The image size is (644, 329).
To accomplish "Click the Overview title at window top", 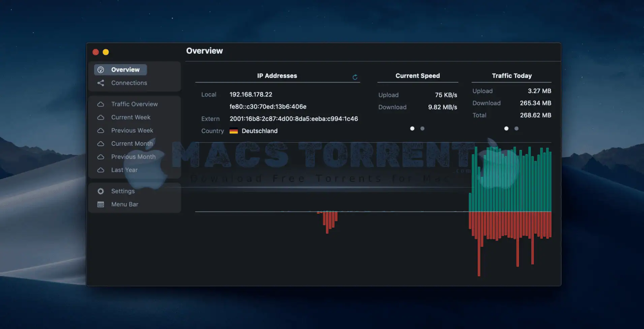I will (205, 51).
